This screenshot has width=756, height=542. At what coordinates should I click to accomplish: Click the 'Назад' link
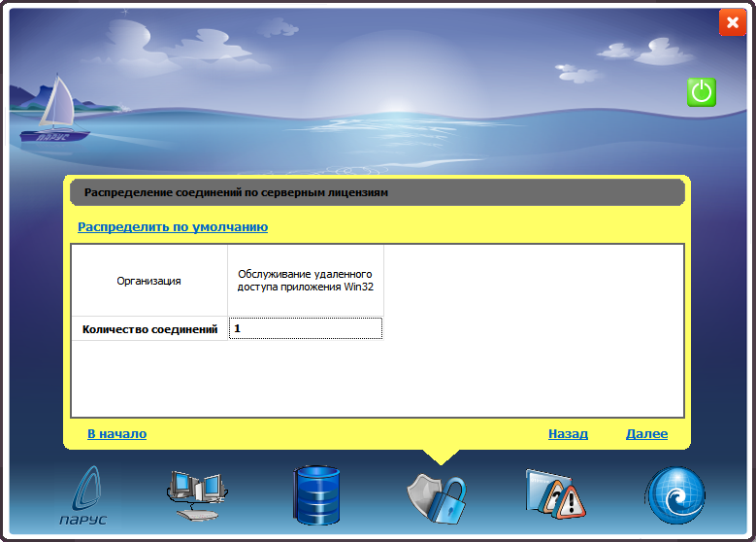click(x=568, y=434)
